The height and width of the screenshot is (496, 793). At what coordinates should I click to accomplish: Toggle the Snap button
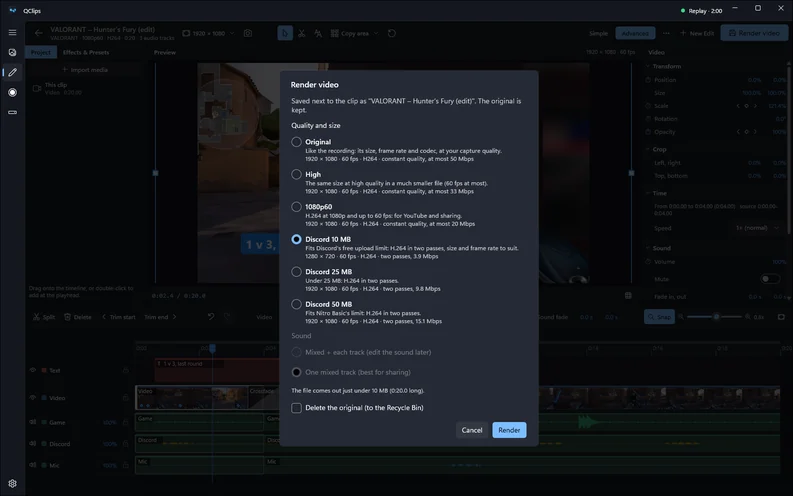659,317
